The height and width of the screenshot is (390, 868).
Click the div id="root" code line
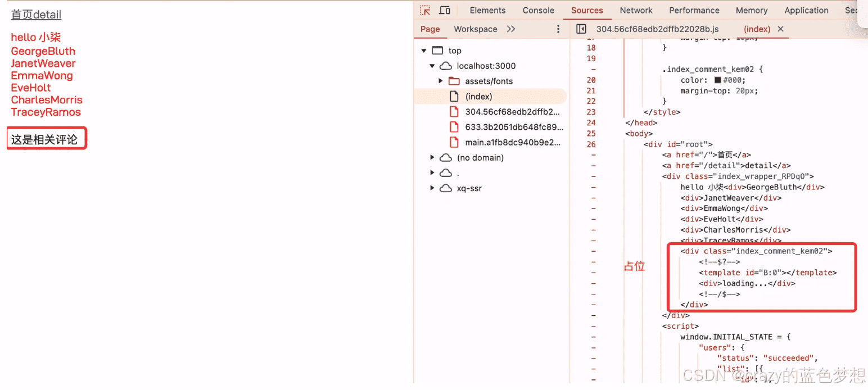pos(678,144)
